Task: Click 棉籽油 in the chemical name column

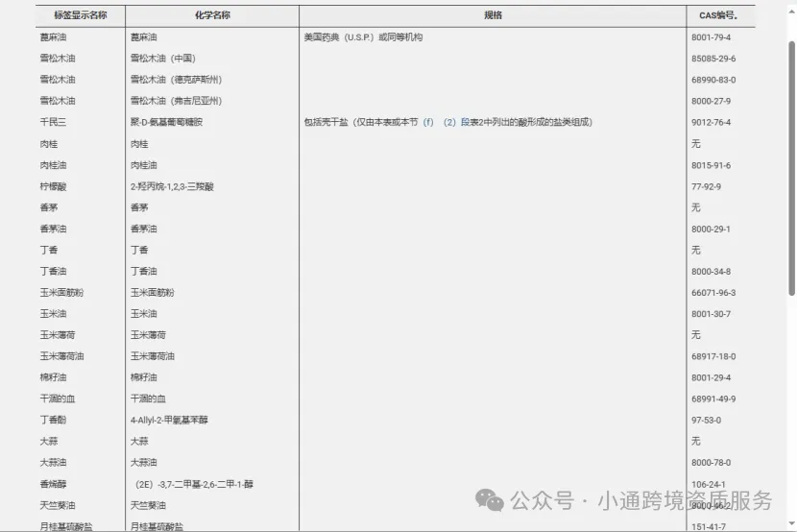Action: (143, 377)
